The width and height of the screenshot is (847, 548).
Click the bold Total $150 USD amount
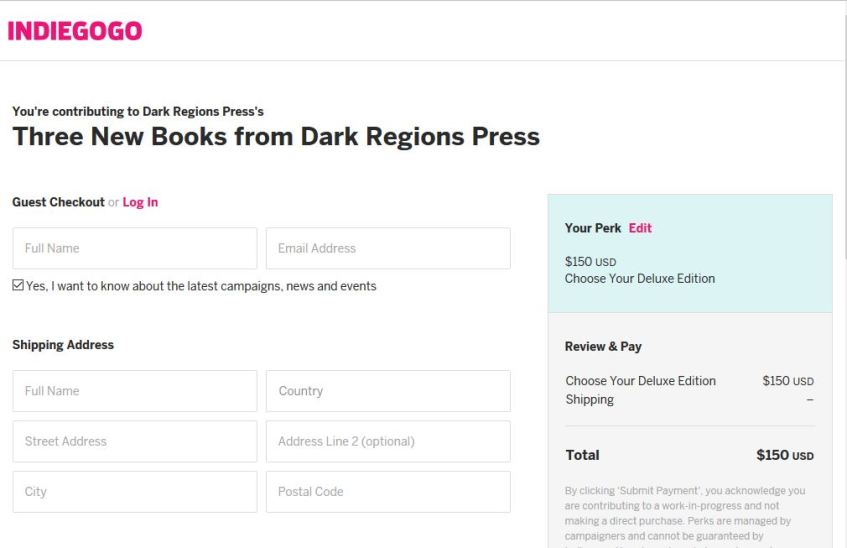point(785,455)
